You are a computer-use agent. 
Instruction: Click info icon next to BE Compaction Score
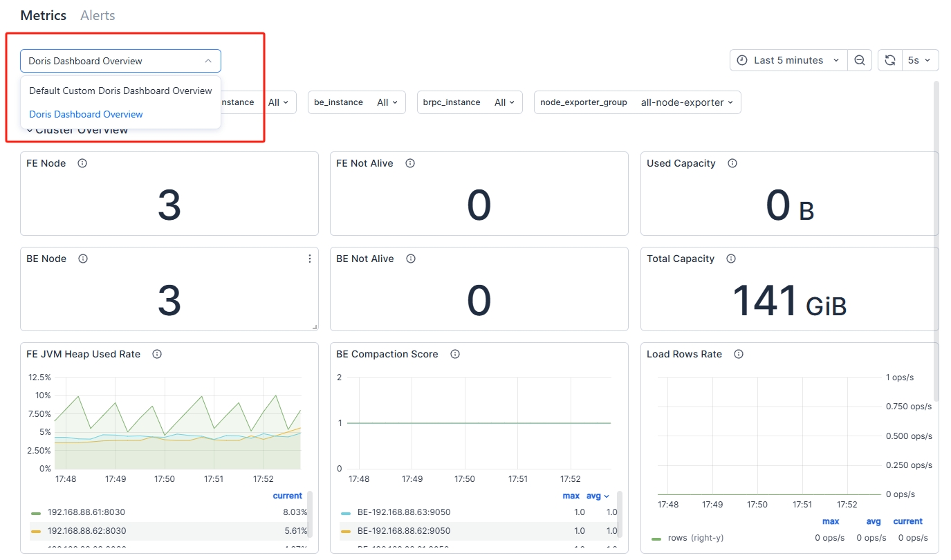(455, 354)
